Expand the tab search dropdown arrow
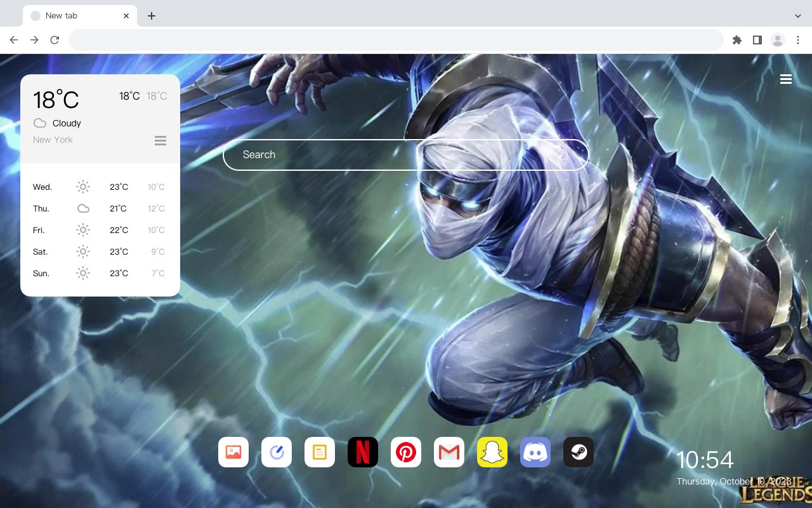Viewport: 812px width, 508px height. click(x=798, y=16)
